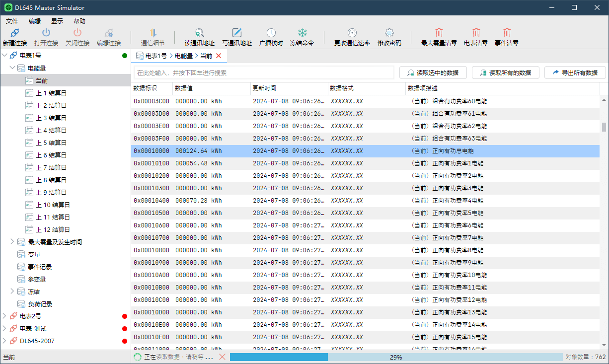609x364 pixels.
Task: Click the search input field
Action: [x=264, y=73]
